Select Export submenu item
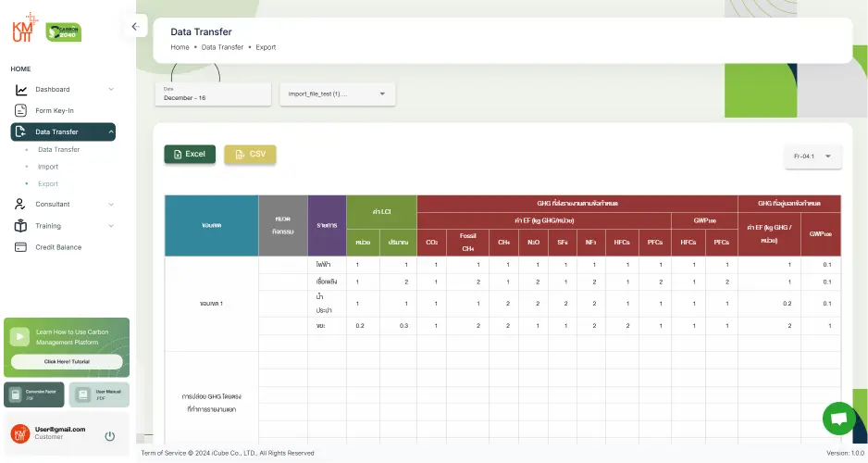 pos(48,184)
